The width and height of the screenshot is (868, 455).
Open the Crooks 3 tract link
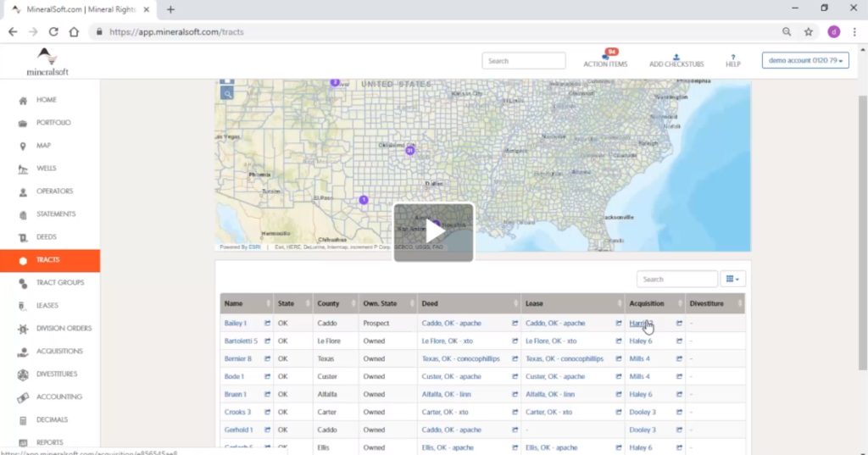pos(237,412)
